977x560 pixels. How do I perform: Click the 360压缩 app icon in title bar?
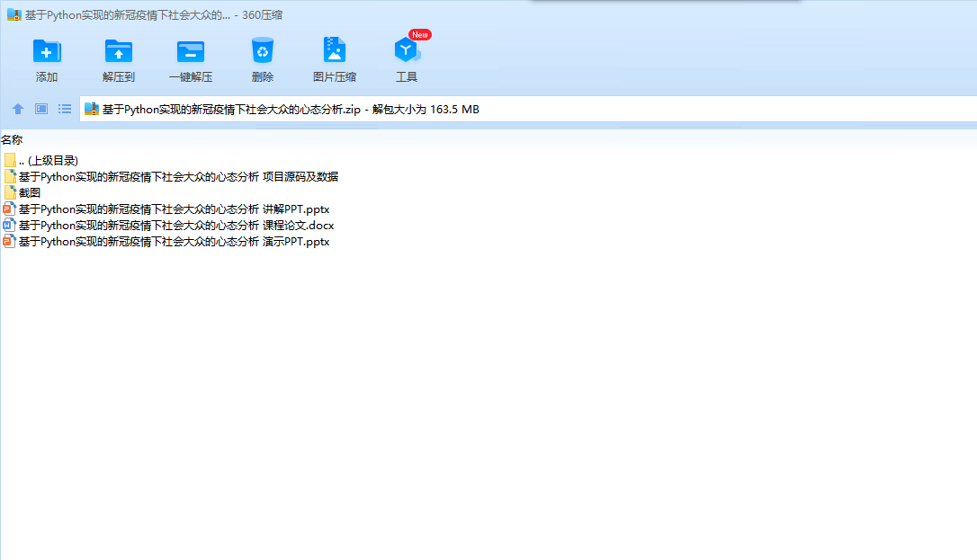pyautogui.click(x=14, y=15)
